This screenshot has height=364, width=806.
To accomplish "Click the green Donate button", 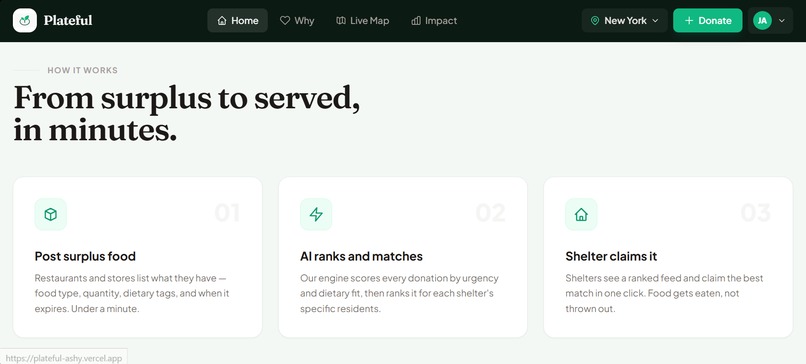I will (708, 21).
